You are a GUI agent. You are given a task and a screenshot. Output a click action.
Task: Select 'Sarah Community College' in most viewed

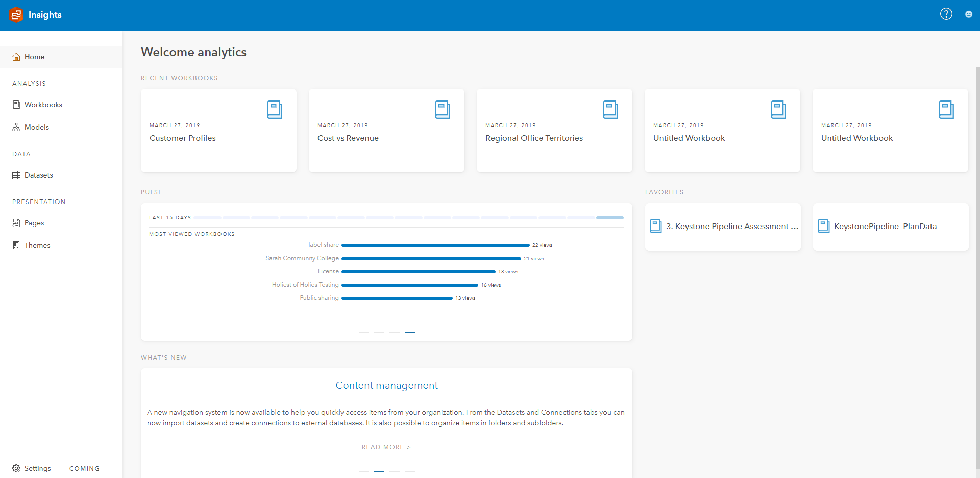click(x=302, y=259)
